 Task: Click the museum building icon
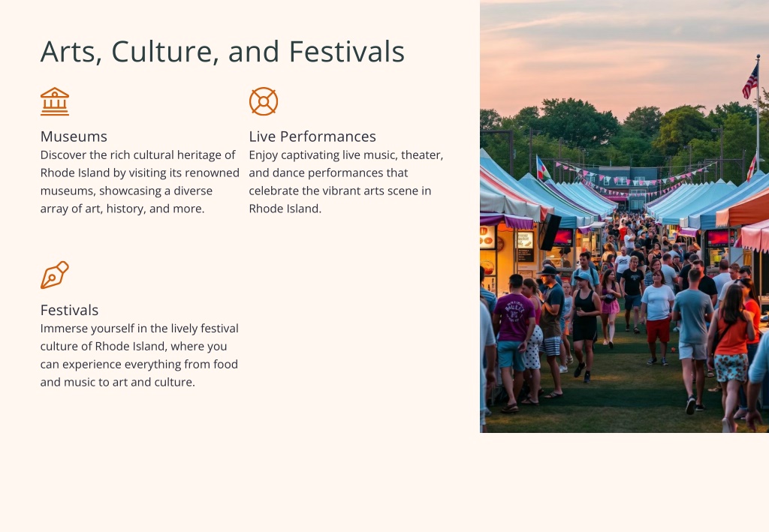[x=54, y=101]
